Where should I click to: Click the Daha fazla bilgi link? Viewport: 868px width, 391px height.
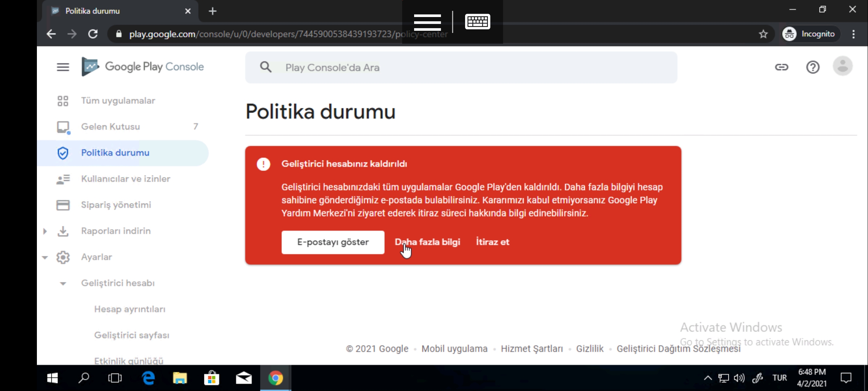427,242
